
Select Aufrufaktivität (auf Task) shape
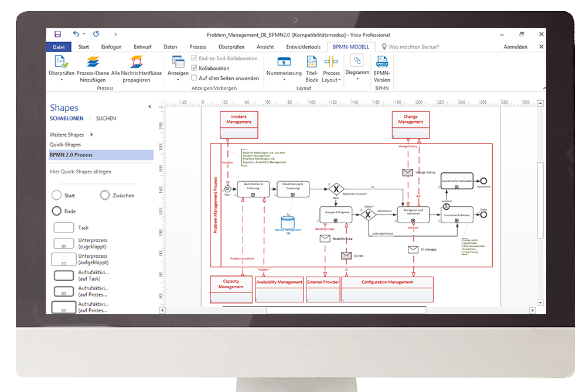coord(64,275)
